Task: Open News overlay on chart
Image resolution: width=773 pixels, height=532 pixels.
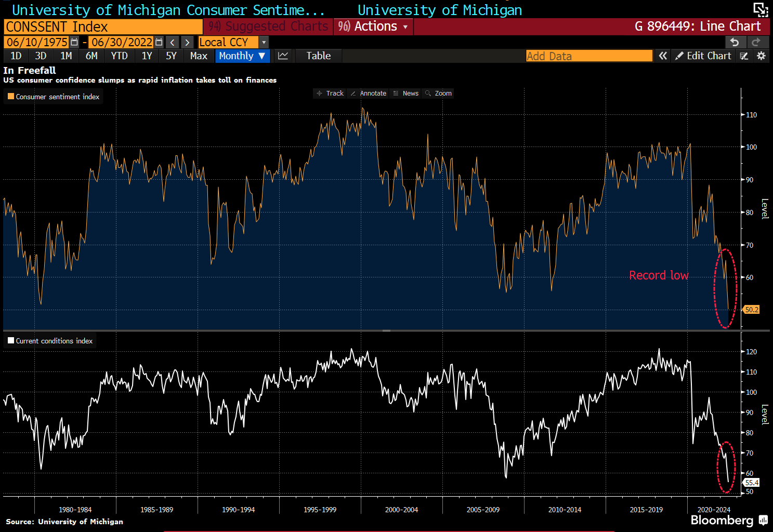Action: (406, 94)
